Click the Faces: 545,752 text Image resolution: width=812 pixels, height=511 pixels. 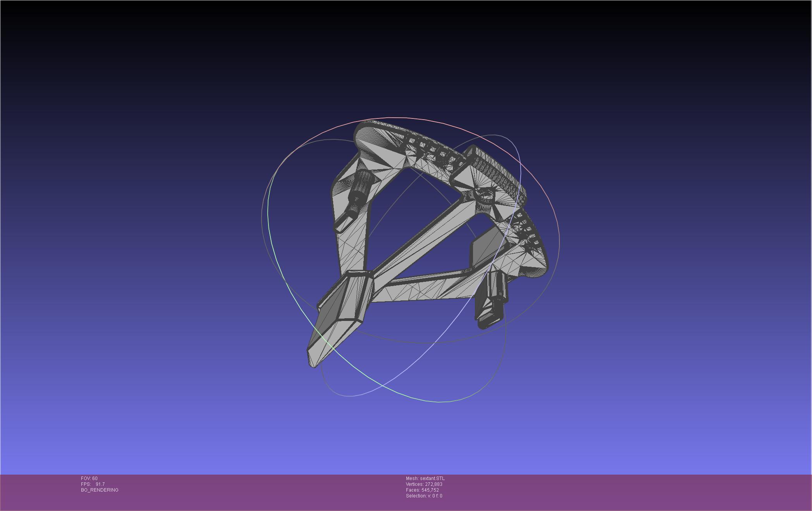[422, 490]
